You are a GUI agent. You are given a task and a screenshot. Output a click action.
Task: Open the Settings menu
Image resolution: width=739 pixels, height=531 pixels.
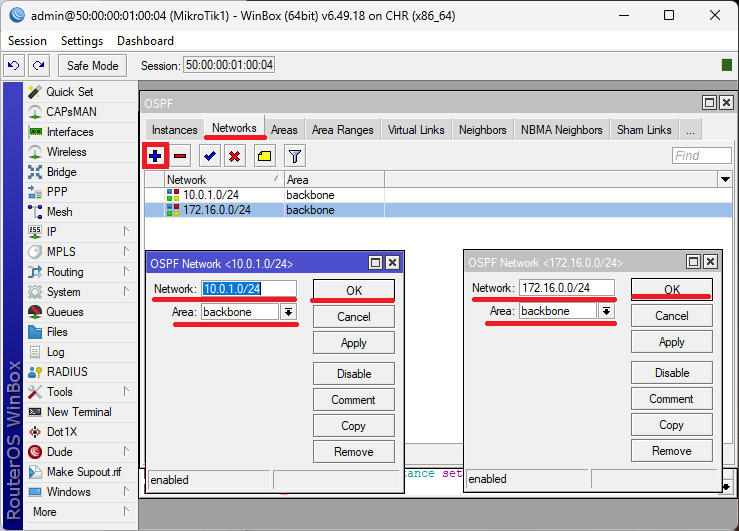(82, 41)
